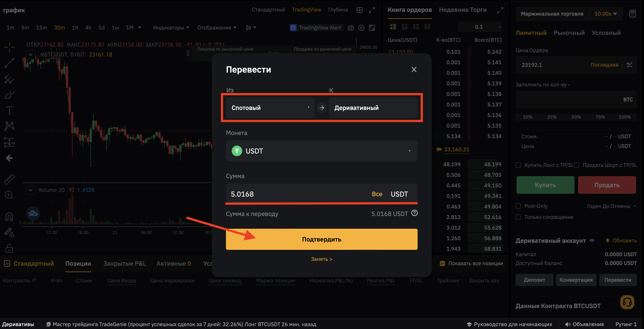The image size is (644, 329).
Task: Click the 25% quantity slider mark
Action: (x=552, y=117)
